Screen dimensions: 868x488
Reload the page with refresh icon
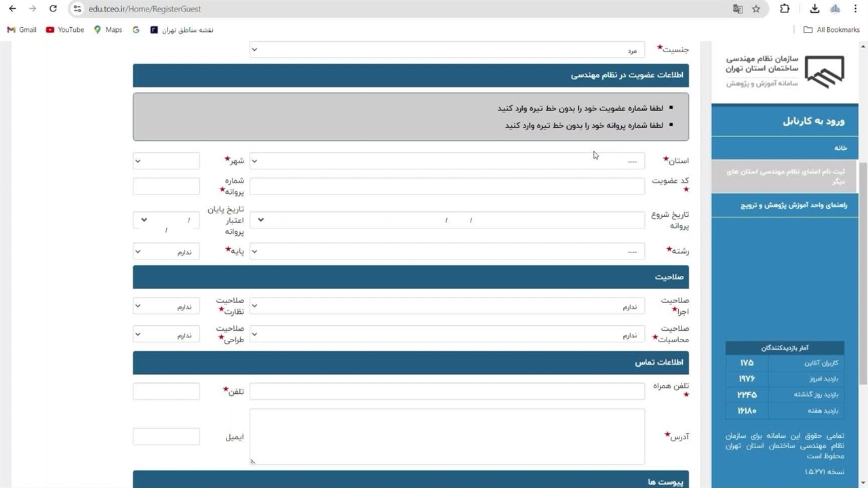53,9
